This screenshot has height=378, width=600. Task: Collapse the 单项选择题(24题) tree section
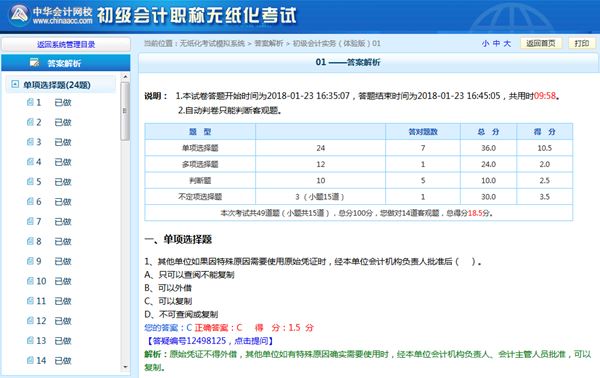pyautogui.click(x=15, y=84)
